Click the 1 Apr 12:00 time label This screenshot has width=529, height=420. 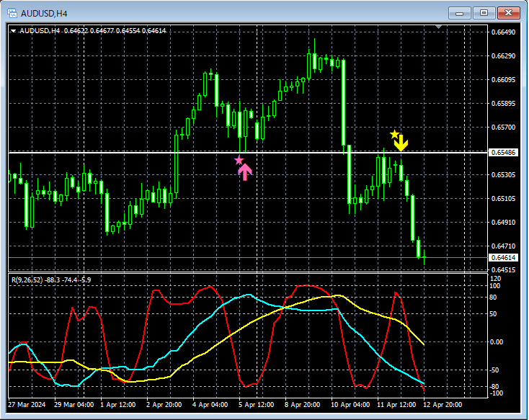[118, 404]
